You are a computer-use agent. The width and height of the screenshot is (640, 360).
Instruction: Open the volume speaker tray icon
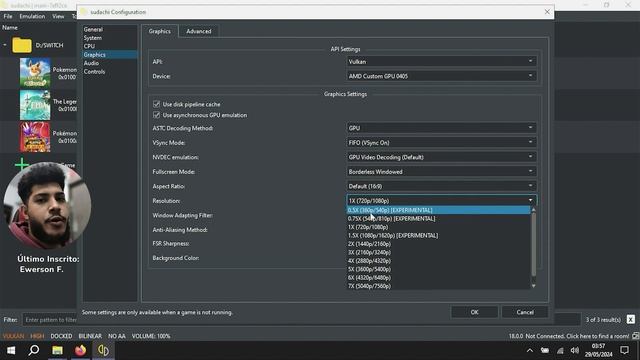tap(575, 351)
